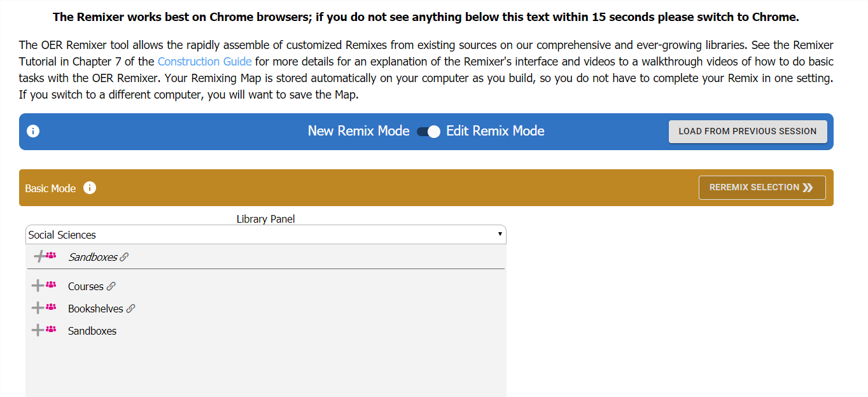The width and height of the screenshot is (868, 397).
Task: Click the pink people icon next to Bookshelves
Action: [51, 307]
